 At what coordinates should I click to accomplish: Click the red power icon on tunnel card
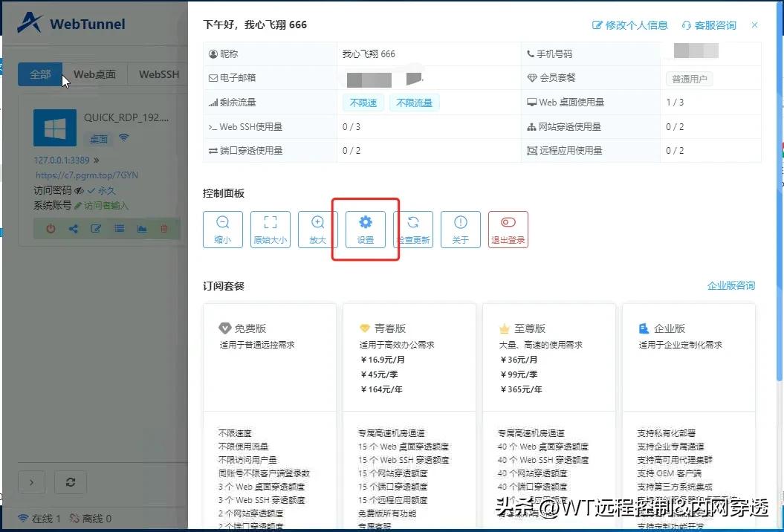(x=51, y=229)
